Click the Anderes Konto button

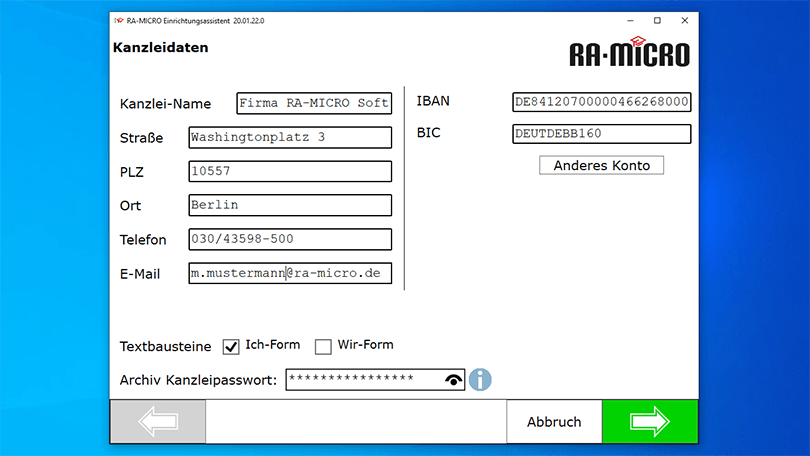pos(601,165)
